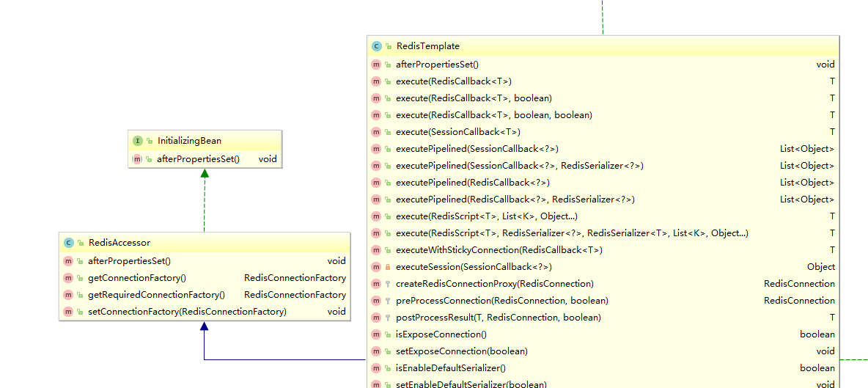The width and height of the screenshot is (868, 388).
Task: Select the InitializingBean node title
Action: [189, 141]
